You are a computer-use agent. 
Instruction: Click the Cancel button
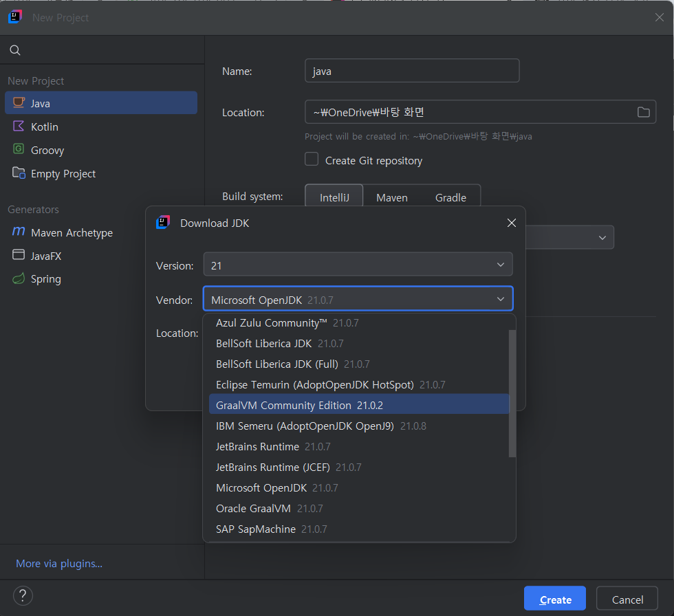627,598
